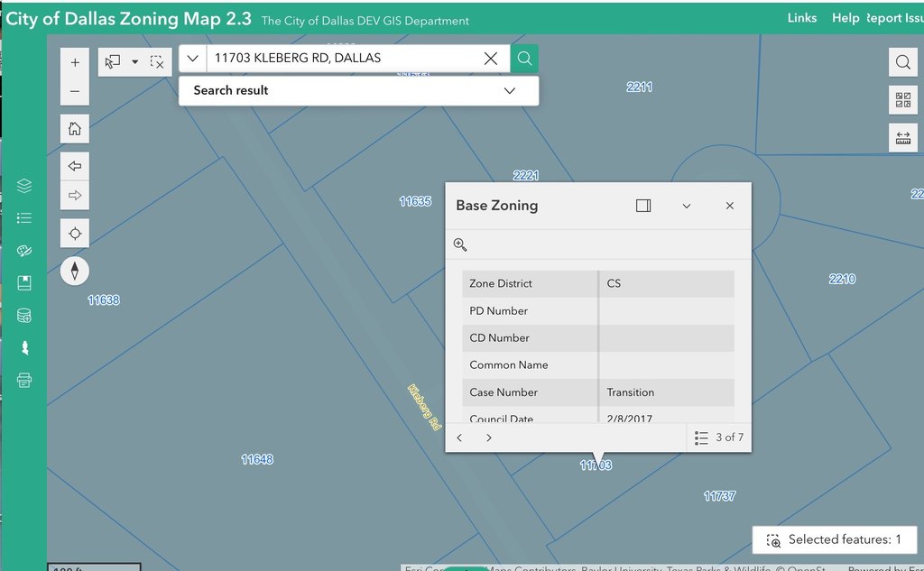
Task: Dock the Base Zoning popup
Action: pos(643,206)
